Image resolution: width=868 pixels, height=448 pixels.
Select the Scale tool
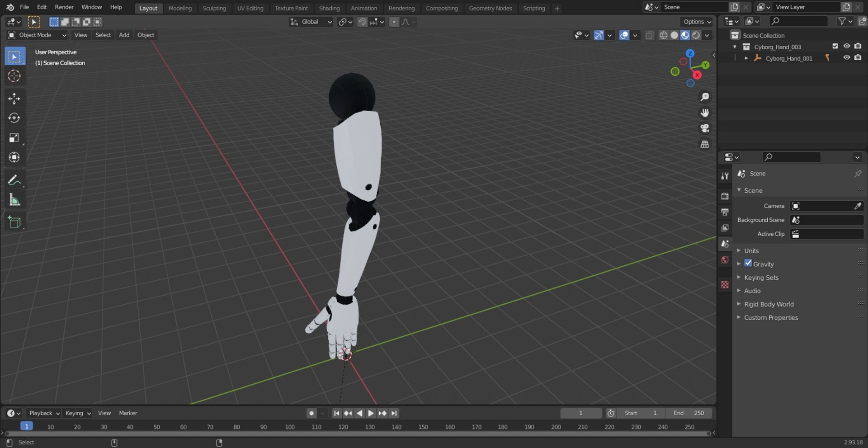coord(14,137)
